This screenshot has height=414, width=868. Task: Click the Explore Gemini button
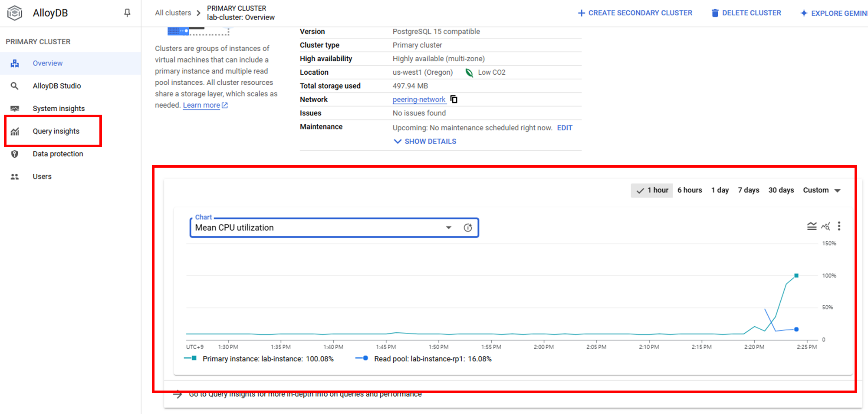[834, 13]
